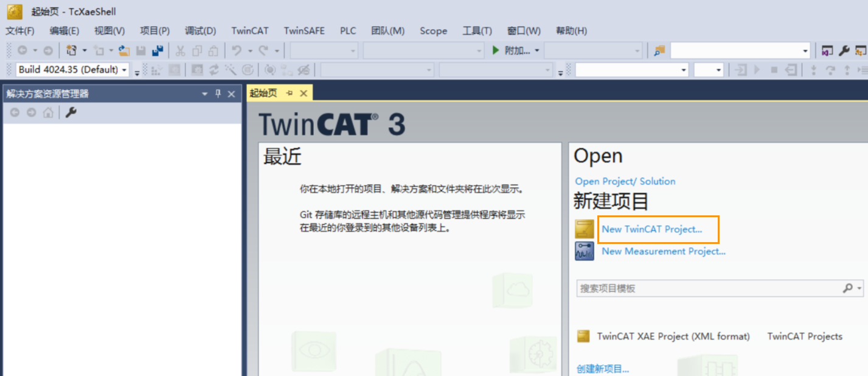The image size is (868, 376).
Task: Open the TwinSAFE menu
Action: [x=304, y=30]
